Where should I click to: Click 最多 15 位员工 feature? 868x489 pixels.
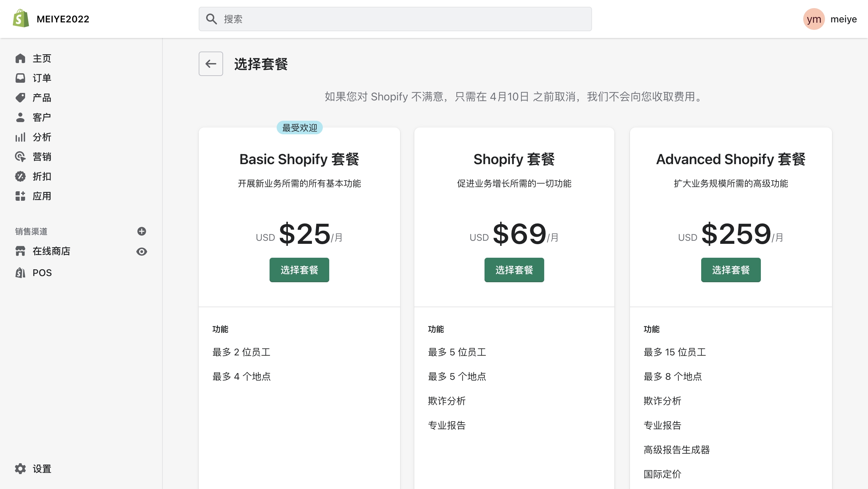[x=675, y=352]
